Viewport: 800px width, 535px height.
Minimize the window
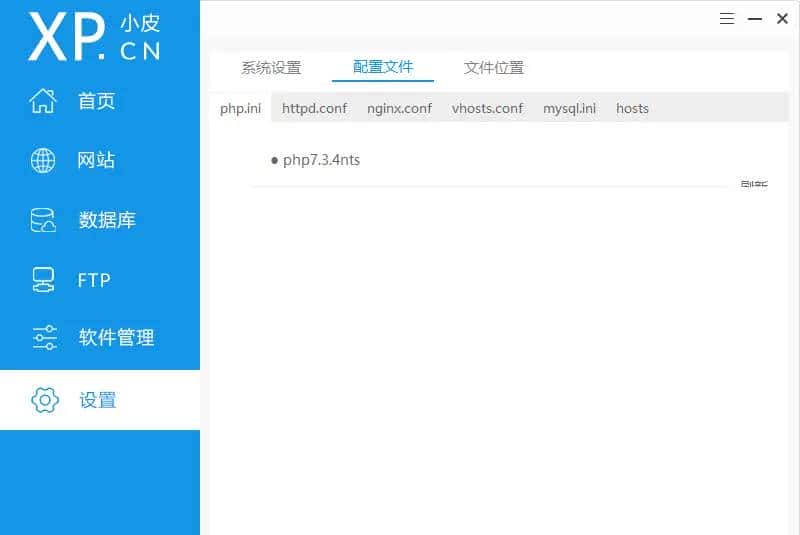coord(755,19)
